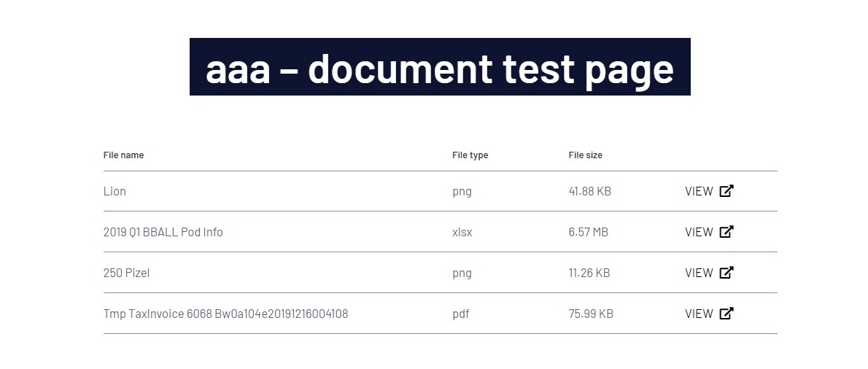This screenshot has width=868, height=369.
Task: Click the xlsx file type cell
Action: (x=462, y=233)
